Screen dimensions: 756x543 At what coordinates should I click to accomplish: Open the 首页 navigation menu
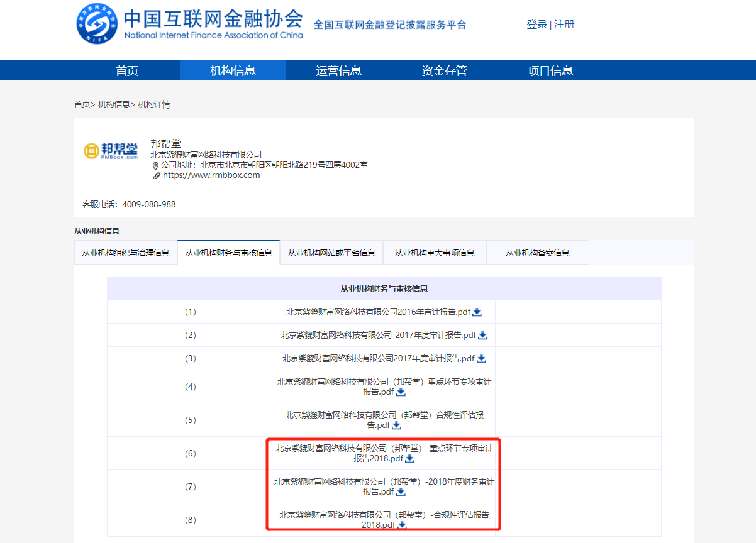[127, 70]
